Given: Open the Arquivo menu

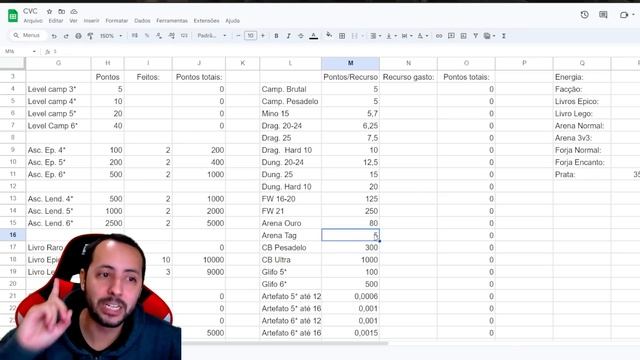Looking at the screenshot, I should click(33, 21).
